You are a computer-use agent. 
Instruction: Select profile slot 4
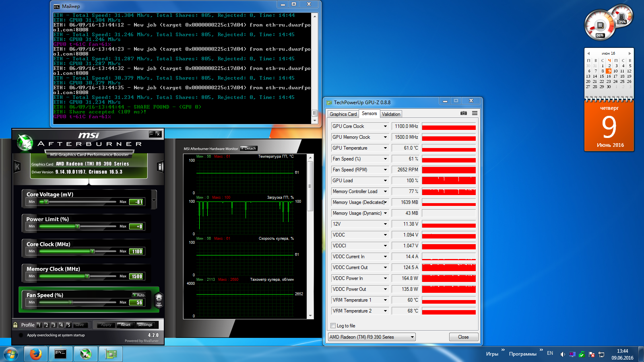click(61, 325)
